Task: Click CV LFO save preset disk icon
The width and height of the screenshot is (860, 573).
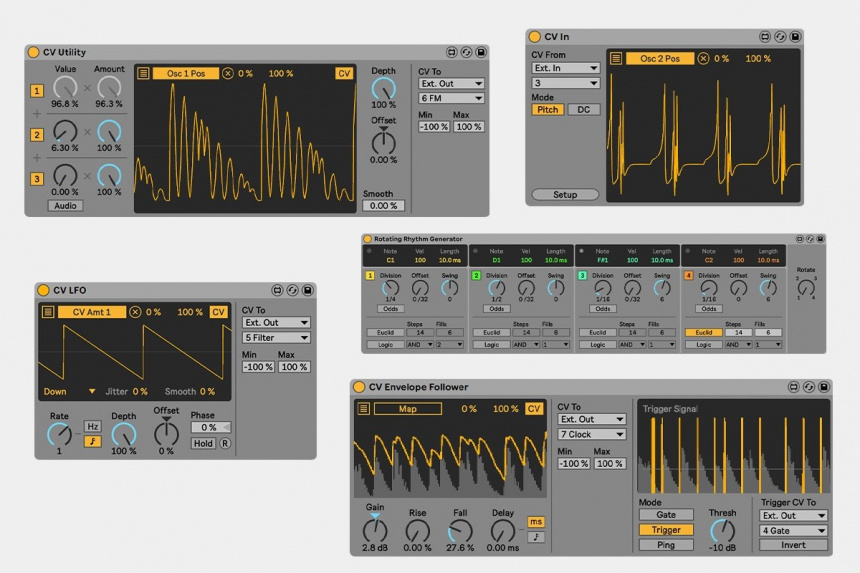Action: pos(308,290)
